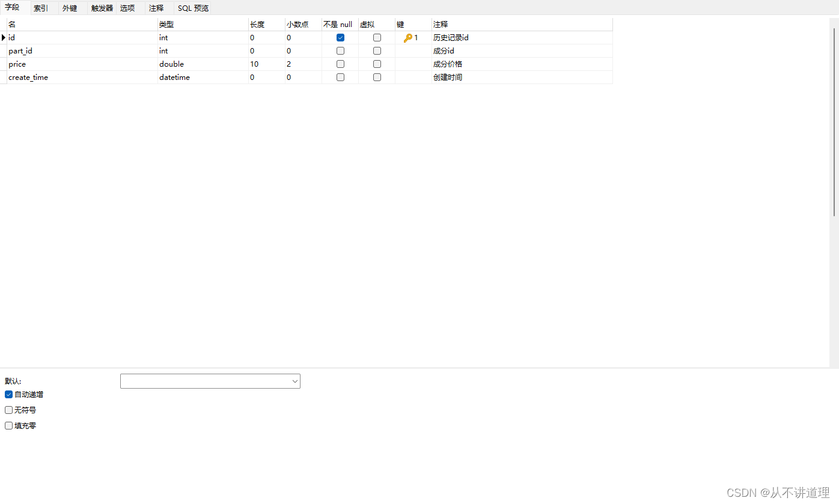Click the 创建时间 comment cell
Image resolution: width=839 pixels, height=504 pixels.
522,77
